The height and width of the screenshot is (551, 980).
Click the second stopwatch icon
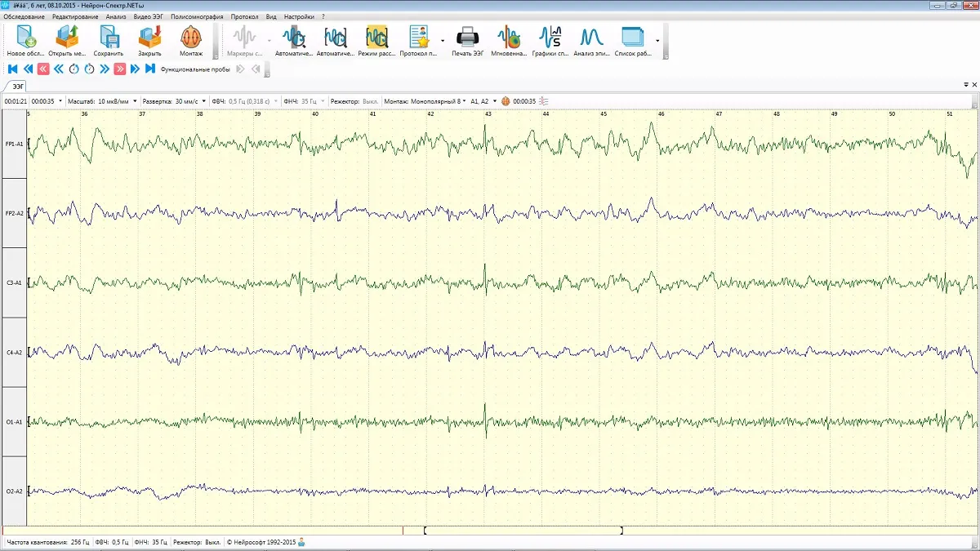pos(89,69)
